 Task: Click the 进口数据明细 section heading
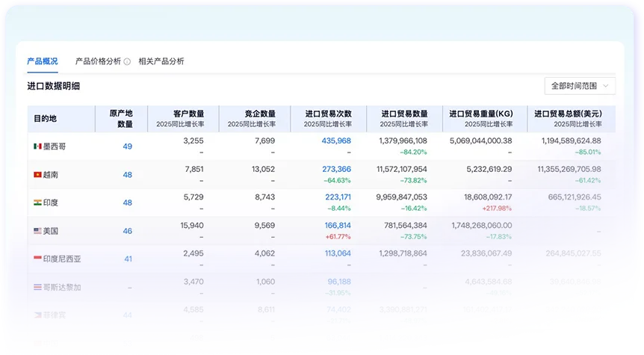point(53,86)
